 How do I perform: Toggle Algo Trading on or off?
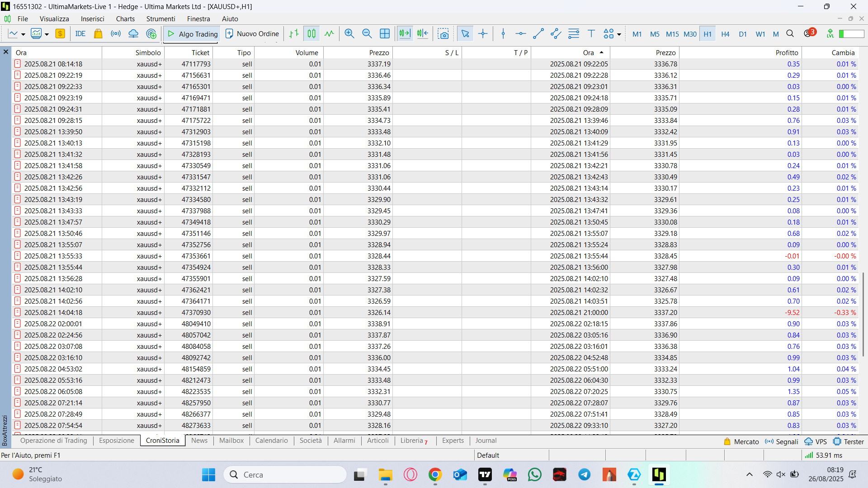[x=191, y=34]
